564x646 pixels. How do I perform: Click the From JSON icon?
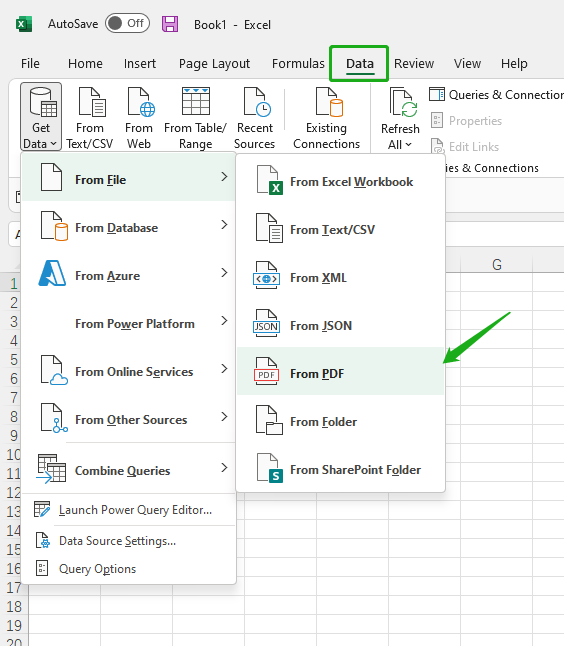click(x=267, y=324)
